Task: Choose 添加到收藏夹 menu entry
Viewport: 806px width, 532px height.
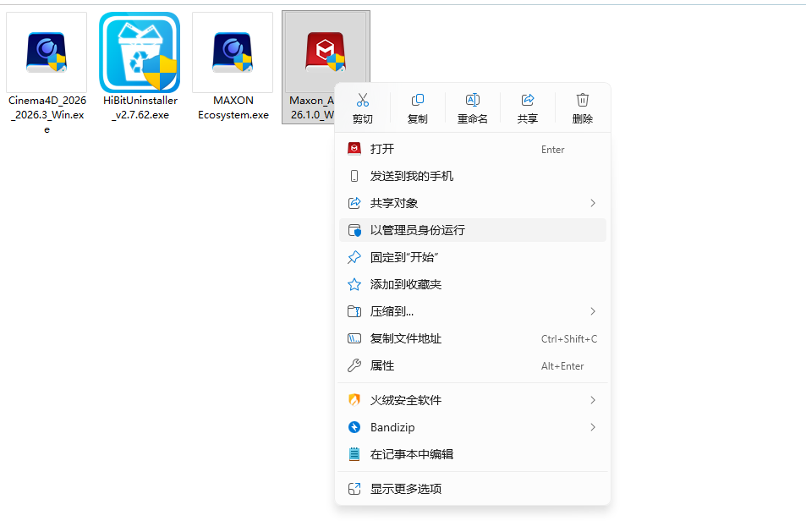Action: [x=473, y=284]
